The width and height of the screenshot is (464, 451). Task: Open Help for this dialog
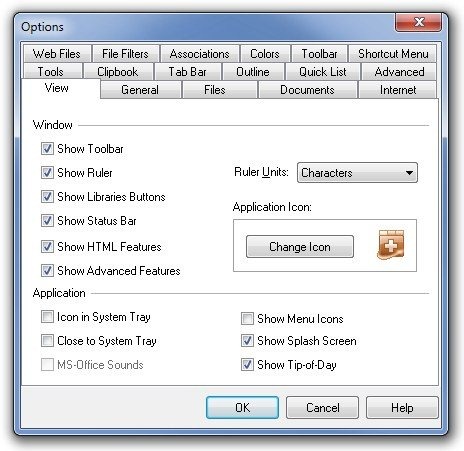402,408
